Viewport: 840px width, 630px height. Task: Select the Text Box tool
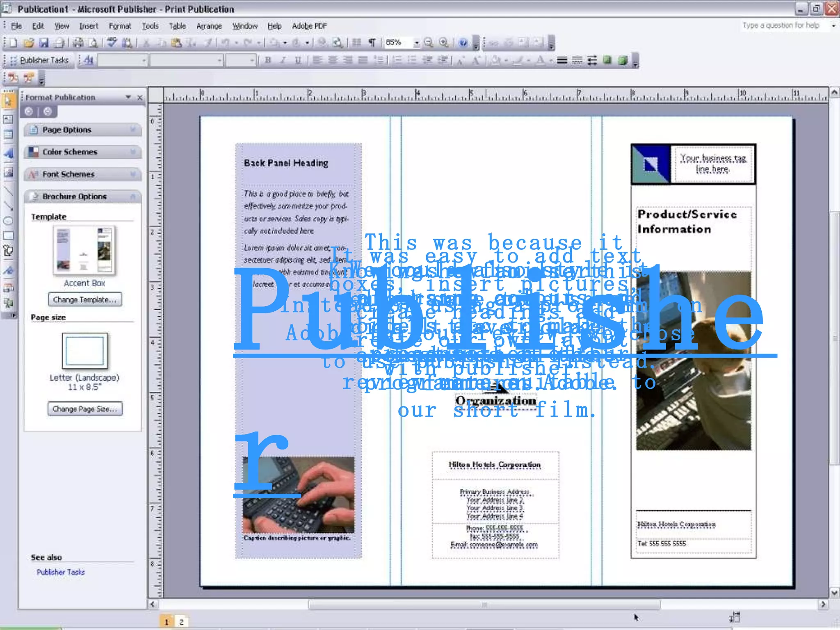[x=8, y=119]
